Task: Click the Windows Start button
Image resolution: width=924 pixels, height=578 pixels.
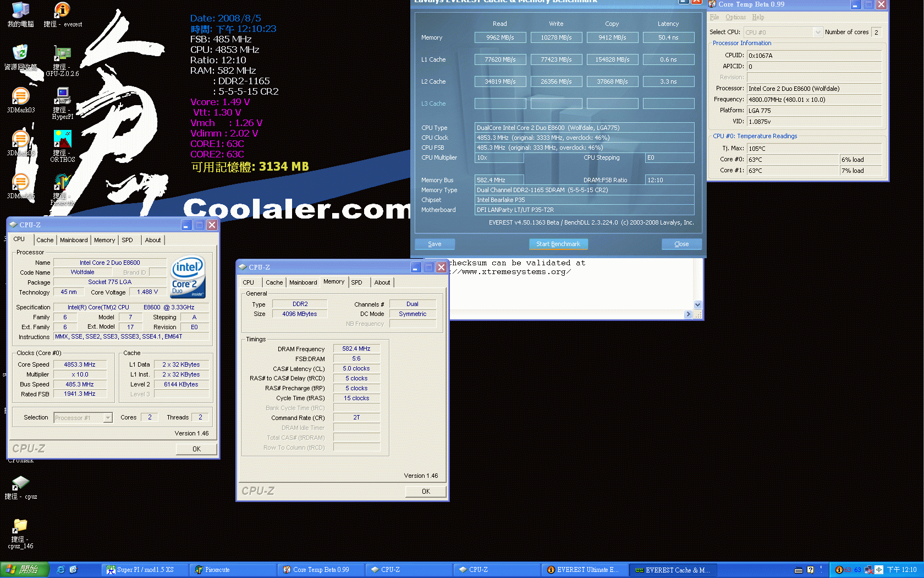Action: click(25, 570)
